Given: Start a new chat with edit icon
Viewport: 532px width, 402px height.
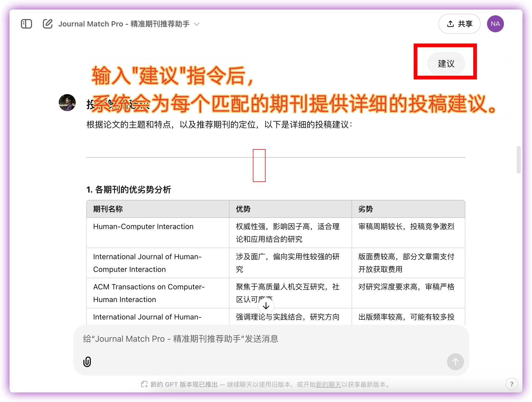Looking at the screenshot, I should coord(48,24).
